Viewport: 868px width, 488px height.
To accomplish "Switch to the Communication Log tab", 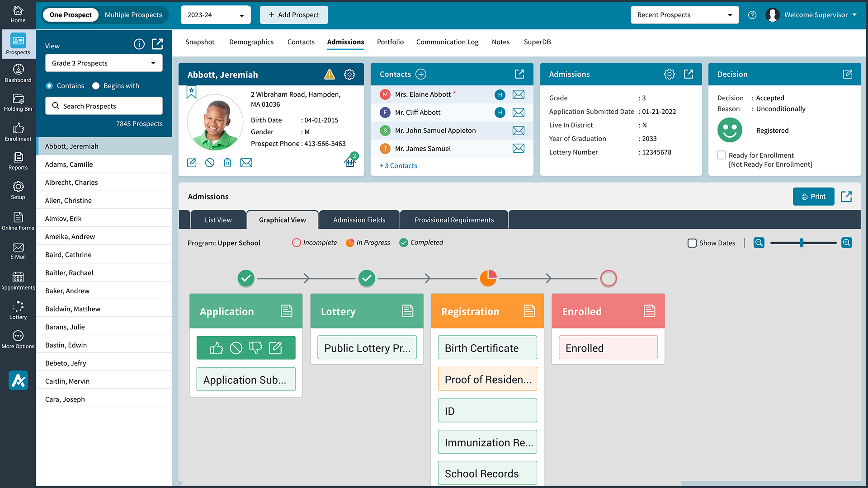I will pos(447,42).
